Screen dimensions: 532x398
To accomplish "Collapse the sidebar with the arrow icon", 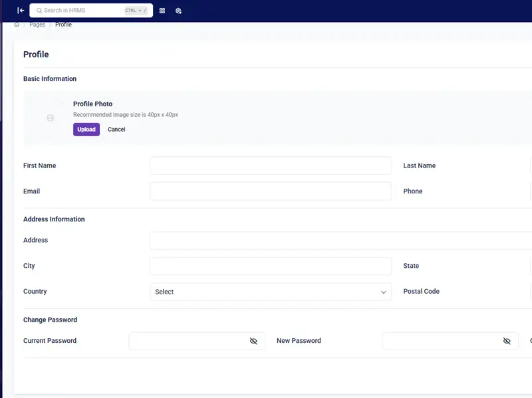I will tap(21, 11).
